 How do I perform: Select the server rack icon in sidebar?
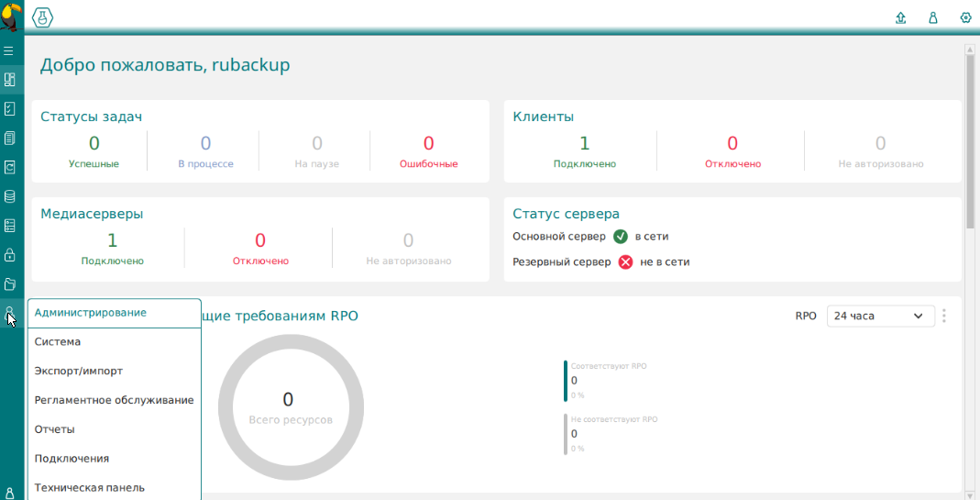click(10, 226)
